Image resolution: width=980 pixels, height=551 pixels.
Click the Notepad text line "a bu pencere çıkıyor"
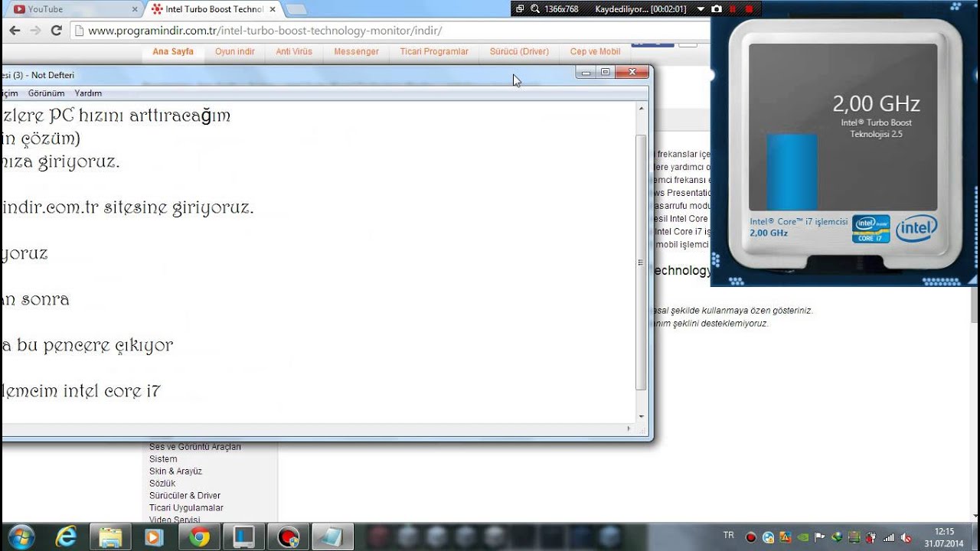[x=87, y=345]
